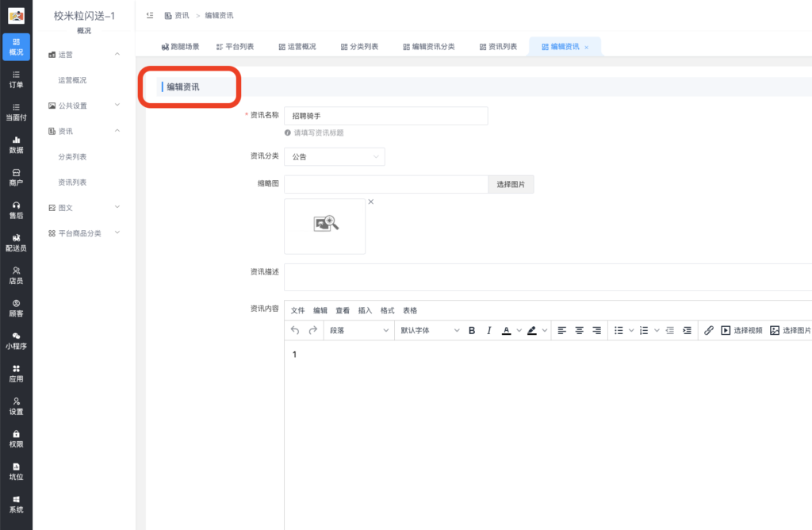Open the 插入 menu in the editor

[x=365, y=310]
